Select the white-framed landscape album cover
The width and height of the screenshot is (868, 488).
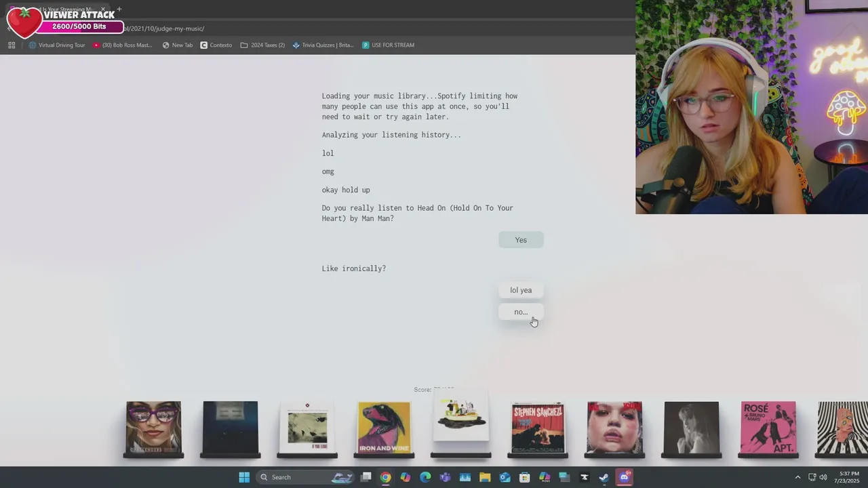click(307, 427)
